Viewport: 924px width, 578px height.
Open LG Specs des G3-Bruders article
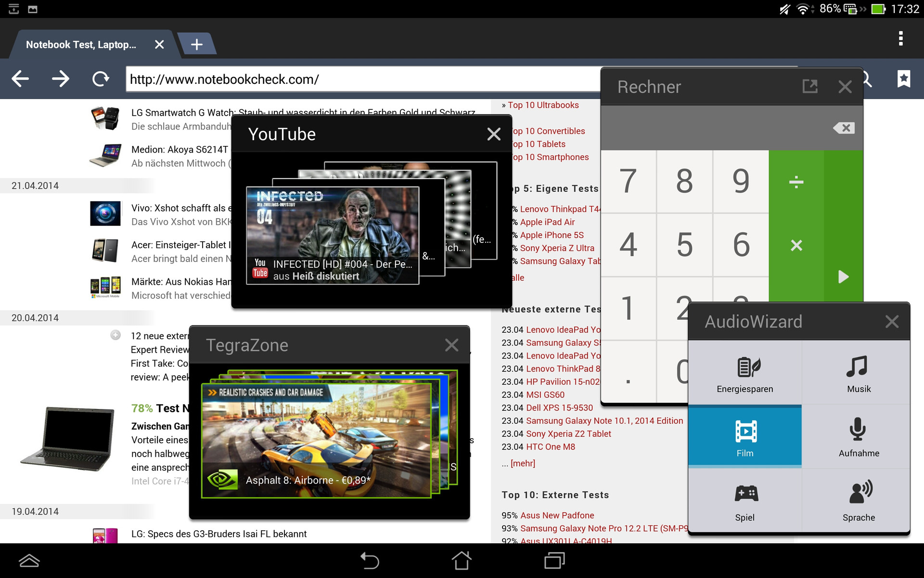click(219, 534)
